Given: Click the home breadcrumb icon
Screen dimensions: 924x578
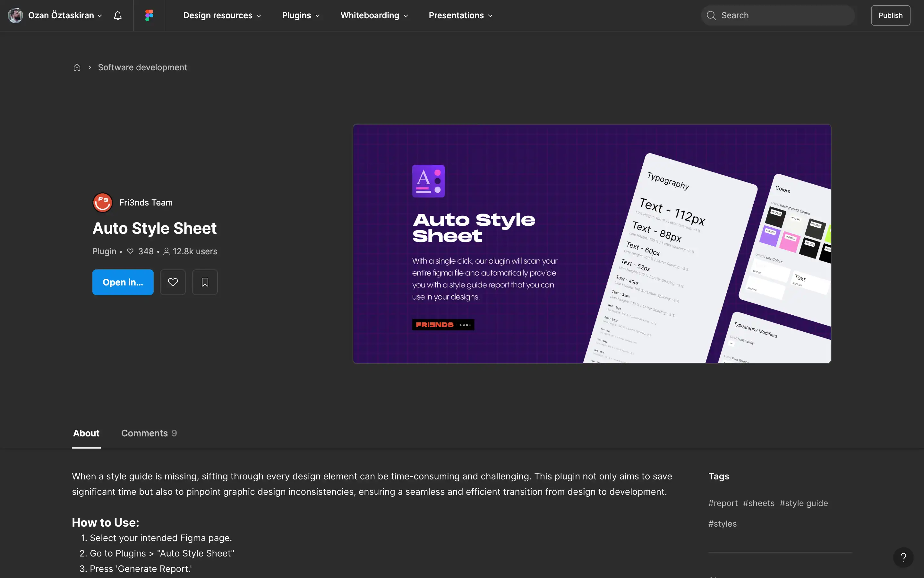Looking at the screenshot, I should [x=77, y=67].
